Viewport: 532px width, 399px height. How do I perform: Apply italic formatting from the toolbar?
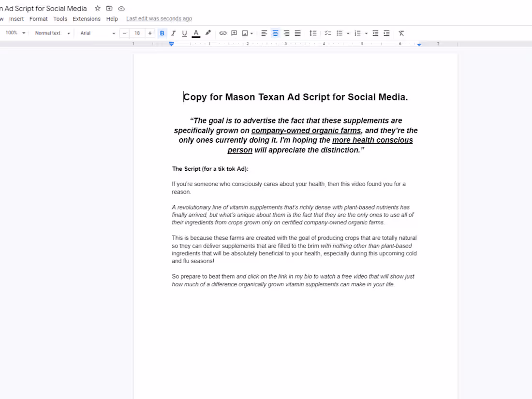(173, 33)
